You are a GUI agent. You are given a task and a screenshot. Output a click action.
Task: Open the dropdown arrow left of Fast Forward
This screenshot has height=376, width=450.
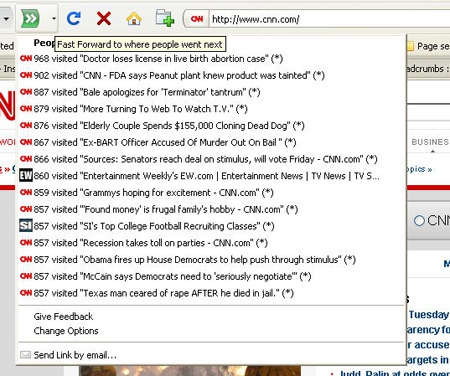6,19
